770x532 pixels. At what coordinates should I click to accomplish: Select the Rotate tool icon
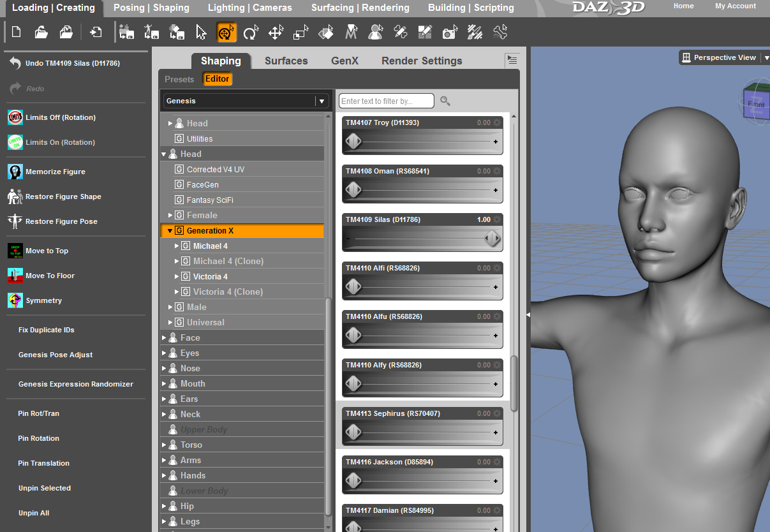pos(251,32)
